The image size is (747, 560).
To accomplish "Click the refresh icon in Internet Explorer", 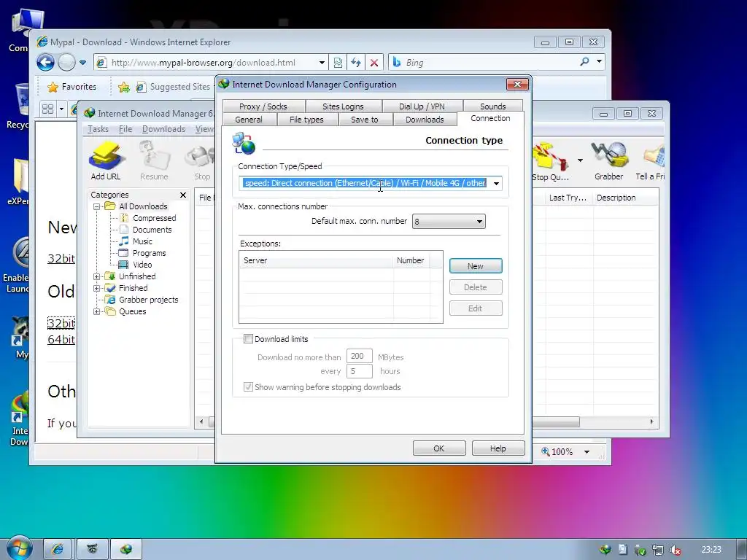I will point(356,63).
